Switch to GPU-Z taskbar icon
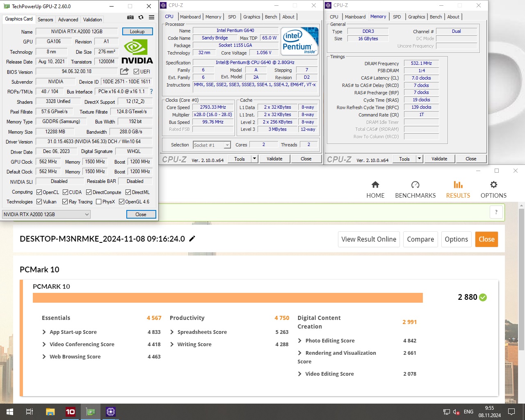This screenshot has height=420, width=525. pyautogui.click(x=90, y=412)
